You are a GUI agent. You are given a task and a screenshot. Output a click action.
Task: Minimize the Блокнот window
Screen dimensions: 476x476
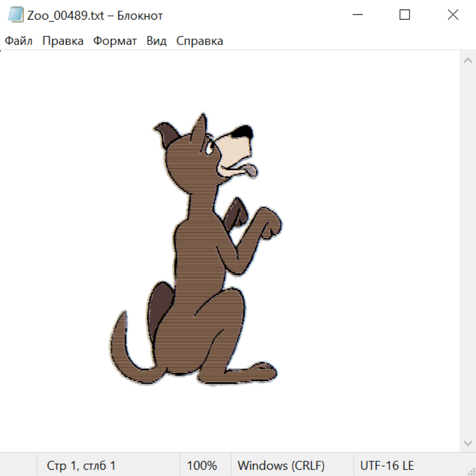[x=357, y=15]
